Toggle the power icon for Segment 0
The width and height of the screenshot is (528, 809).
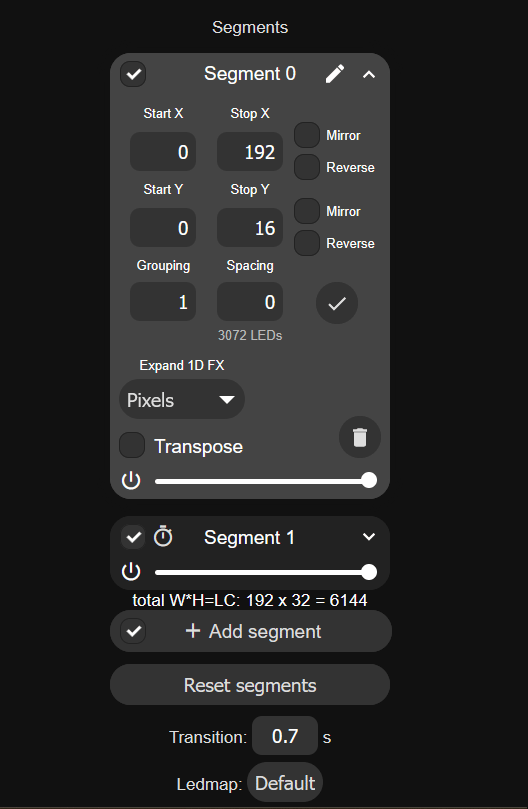pos(131,480)
